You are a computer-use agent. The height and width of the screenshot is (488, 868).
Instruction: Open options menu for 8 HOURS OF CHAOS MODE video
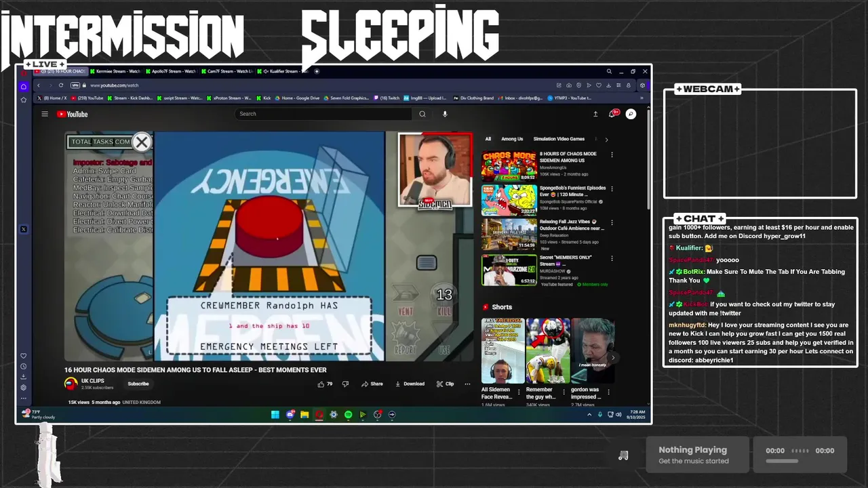tap(612, 155)
